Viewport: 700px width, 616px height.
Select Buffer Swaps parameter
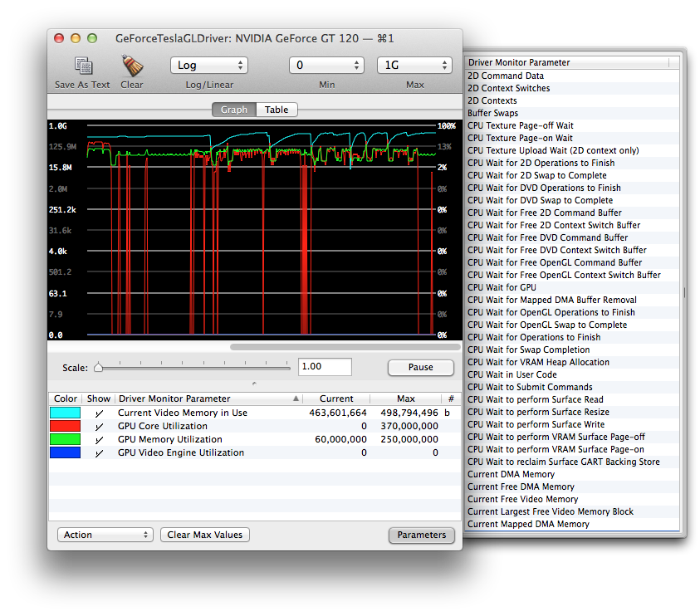click(x=572, y=114)
